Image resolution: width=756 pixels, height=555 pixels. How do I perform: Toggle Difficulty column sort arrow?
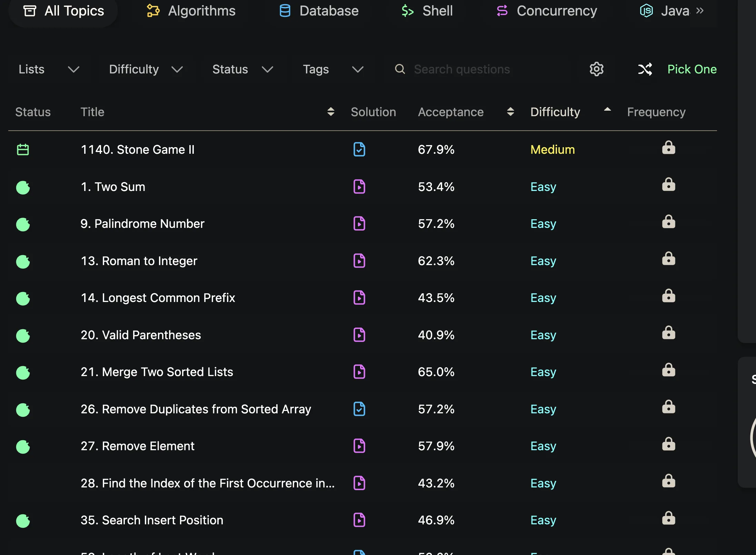coord(607,110)
